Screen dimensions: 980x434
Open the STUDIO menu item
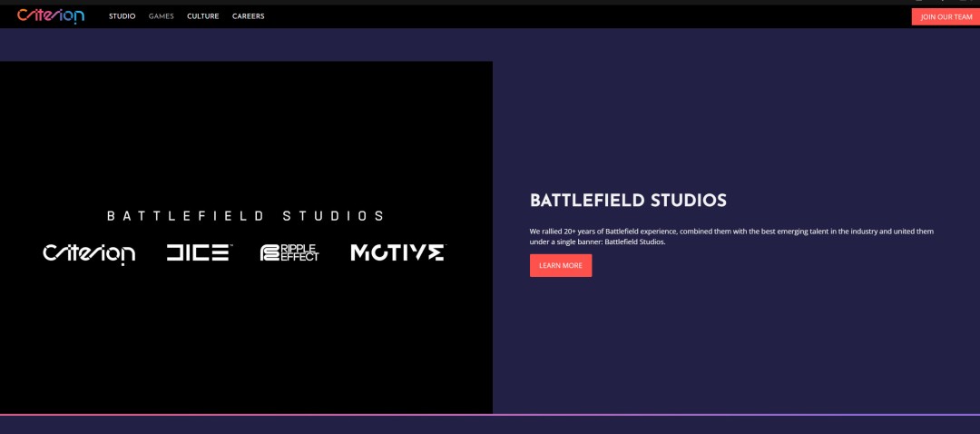coord(122,16)
